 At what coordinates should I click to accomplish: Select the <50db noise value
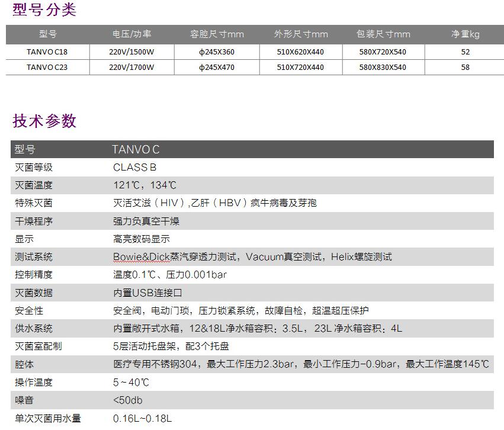pos(127,400)
